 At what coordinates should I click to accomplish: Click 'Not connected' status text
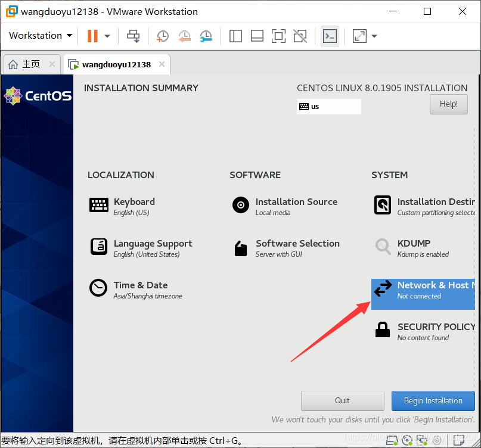pyautogui.click(x=419, y=296)
